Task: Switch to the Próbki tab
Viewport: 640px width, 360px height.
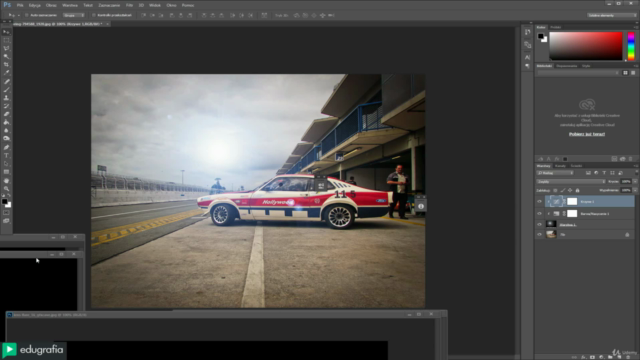Action: pyautogui.click(x=556, y=27)
